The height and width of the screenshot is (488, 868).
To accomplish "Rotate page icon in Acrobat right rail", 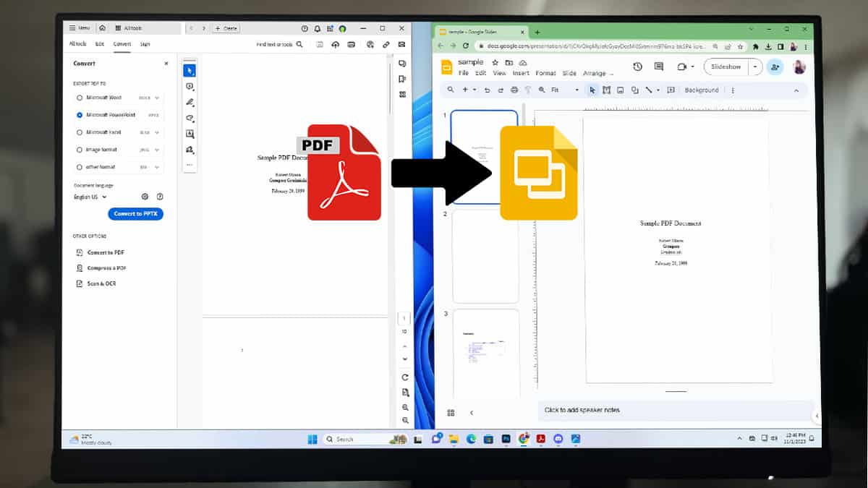I will click(x=405, y=377).
